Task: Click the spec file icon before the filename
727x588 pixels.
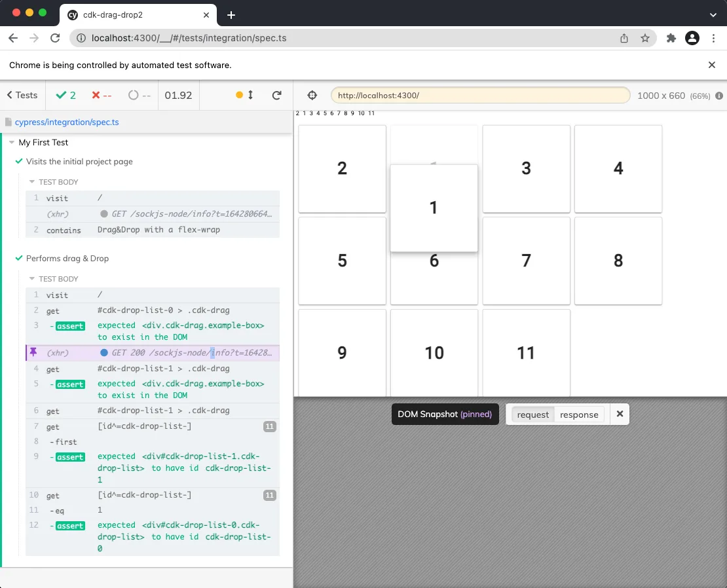Action: coord(9,122)
